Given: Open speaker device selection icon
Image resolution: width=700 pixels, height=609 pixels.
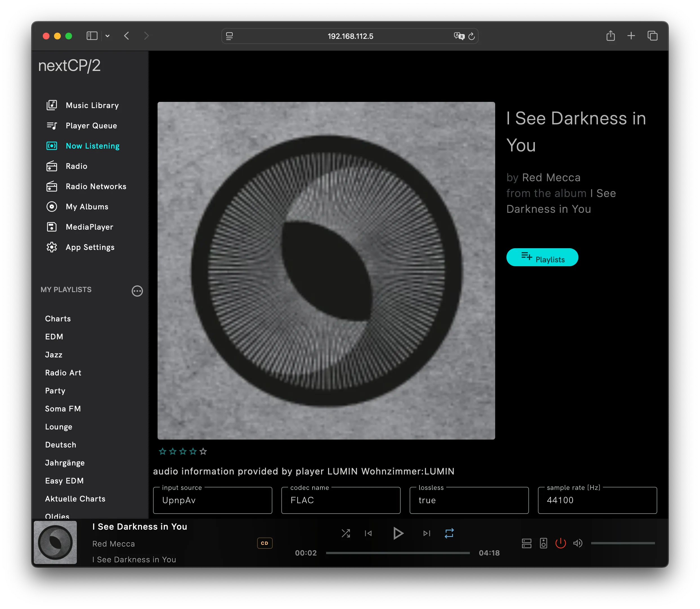Looking at the screenshot, I should [x=543, y=543].
